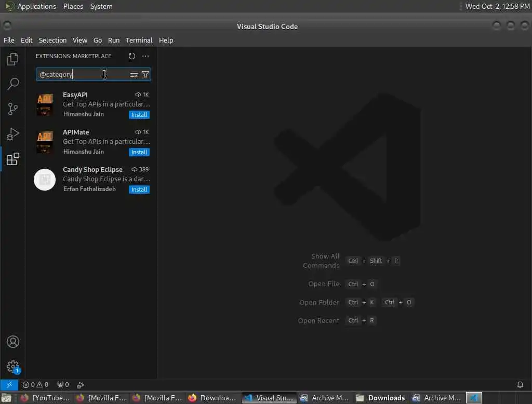Open the Go menu
532x404 pixels.
pos(98,40)
